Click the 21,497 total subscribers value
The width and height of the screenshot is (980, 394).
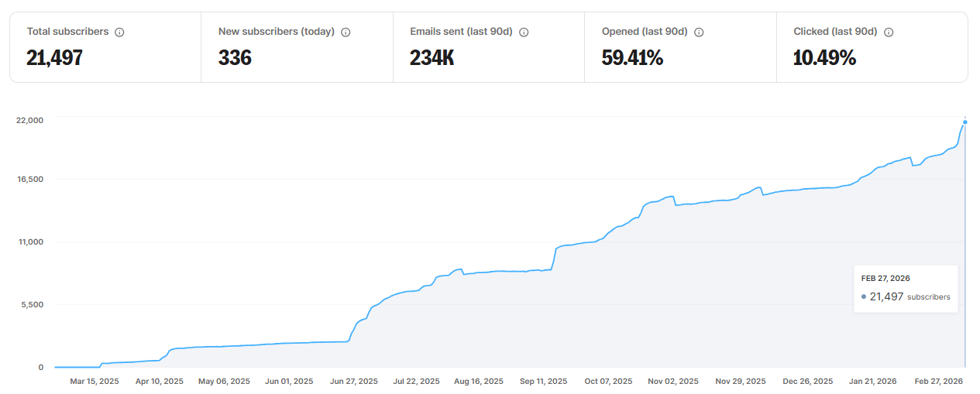click(54, 58)
